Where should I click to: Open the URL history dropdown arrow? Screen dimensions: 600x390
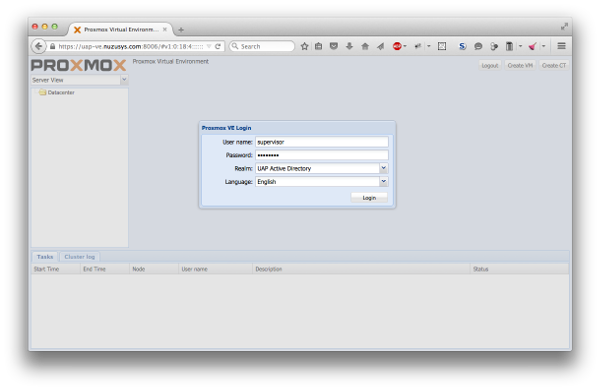coord(209,46)
